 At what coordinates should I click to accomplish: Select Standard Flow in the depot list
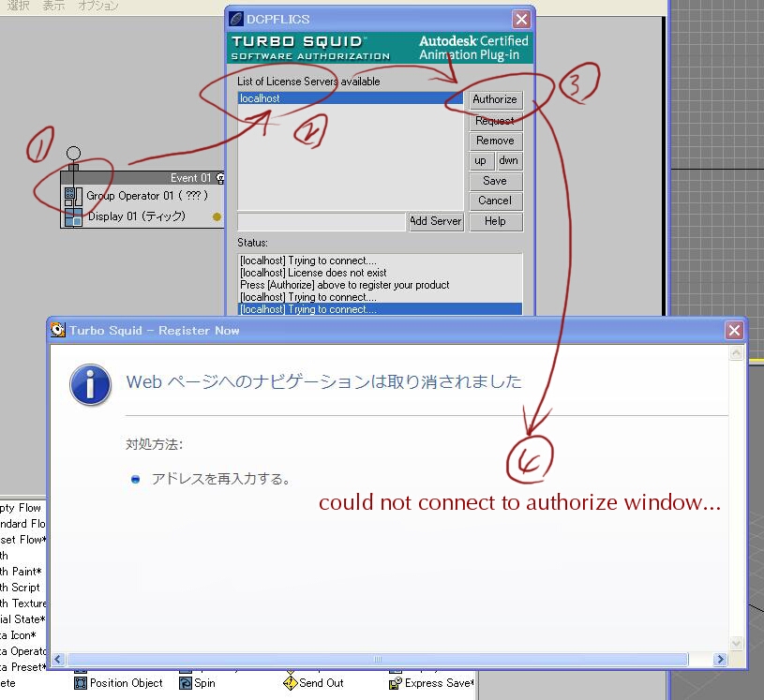22,524
